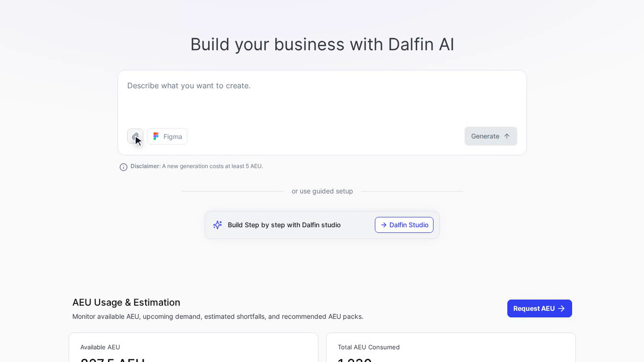This screenshot has height=362, width=644.
Task: Request more AEU via the blue button
Action: (539, 308)
